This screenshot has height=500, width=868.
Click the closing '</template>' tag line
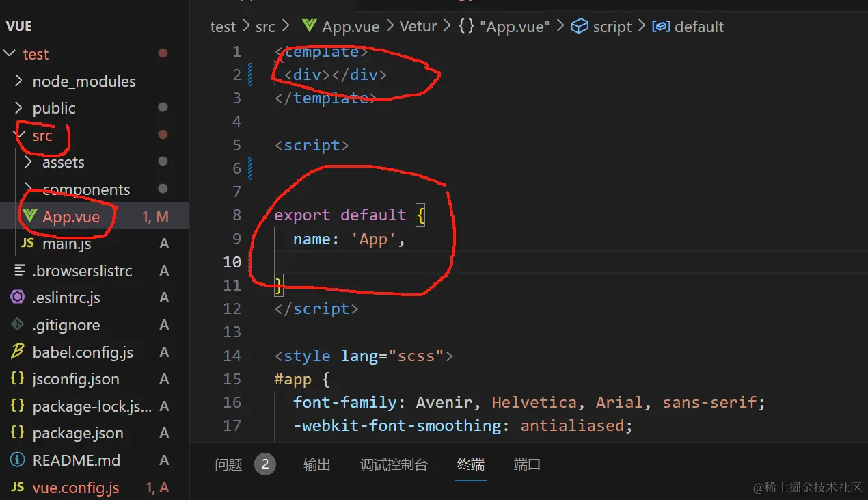point(325,98)
